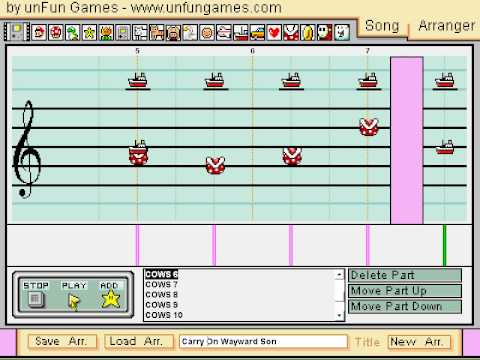The height and width of the screenshot is (360, 480).
Task: Select the mushroom instrument icon
Action: click(56, 33)
